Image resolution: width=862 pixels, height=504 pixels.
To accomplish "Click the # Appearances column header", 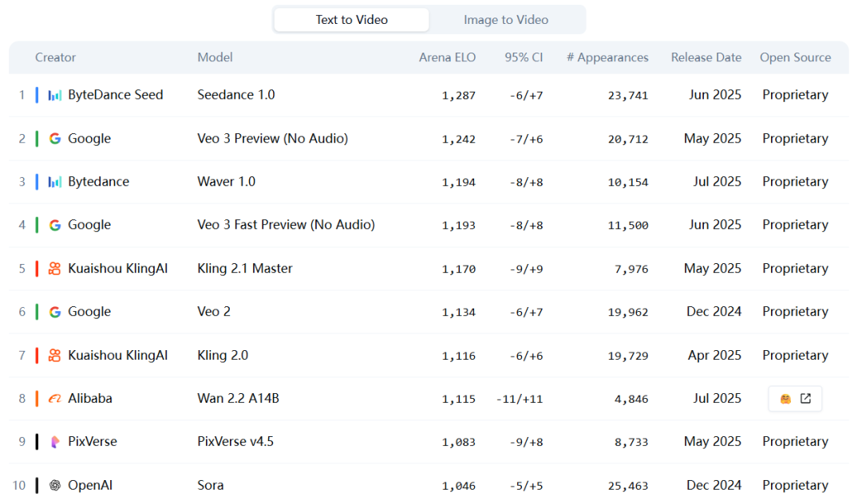I will coord(607,57).
